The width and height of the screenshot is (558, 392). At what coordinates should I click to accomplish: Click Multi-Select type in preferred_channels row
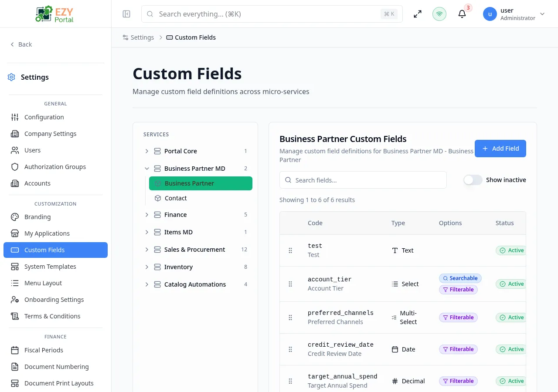(405, 318)
